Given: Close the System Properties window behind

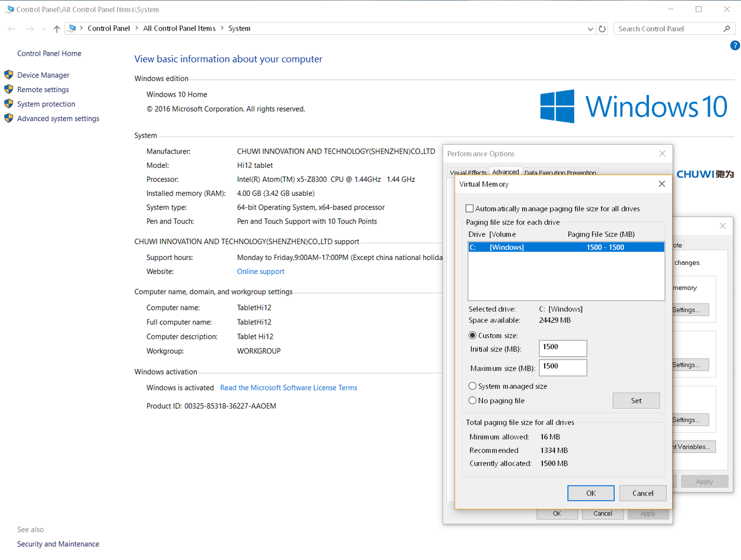Looking at the screenshot, I should [722, 226].
